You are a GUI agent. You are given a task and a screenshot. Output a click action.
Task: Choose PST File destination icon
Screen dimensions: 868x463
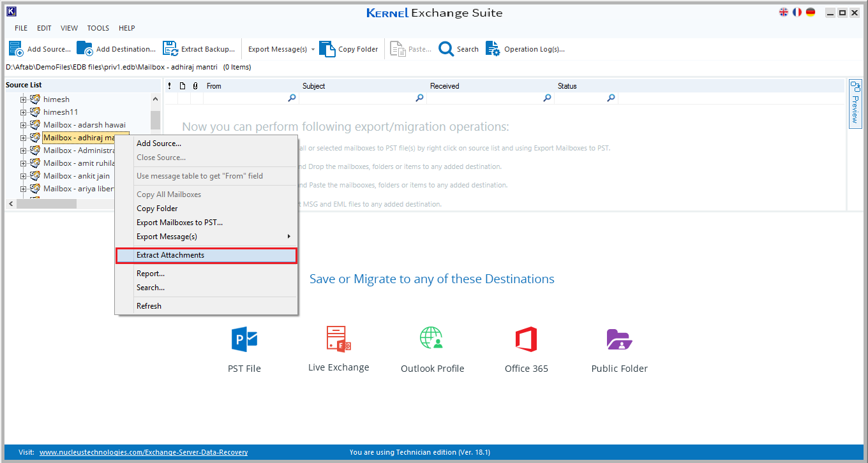tap(244, 339)
